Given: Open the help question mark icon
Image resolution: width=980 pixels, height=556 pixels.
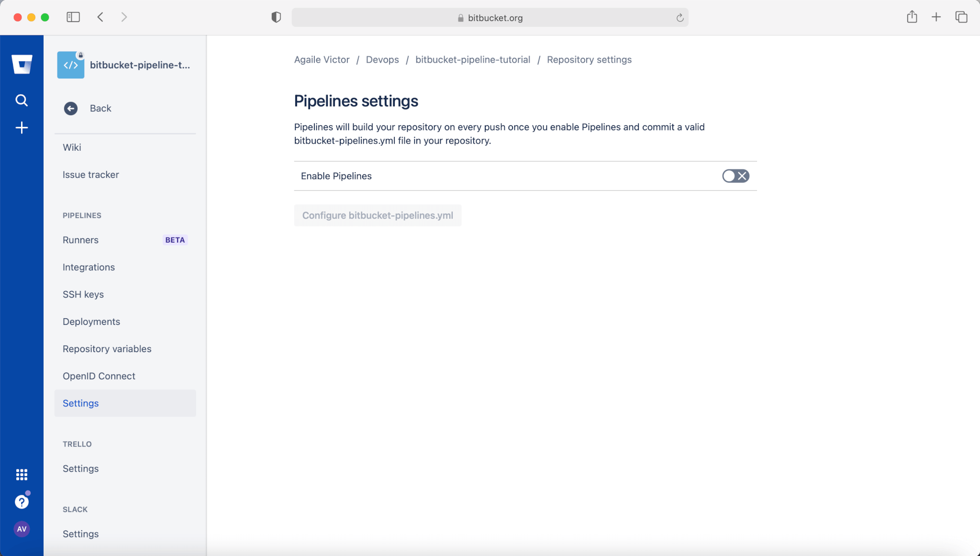Looking at the screenshot, I should tap(22, 501).
